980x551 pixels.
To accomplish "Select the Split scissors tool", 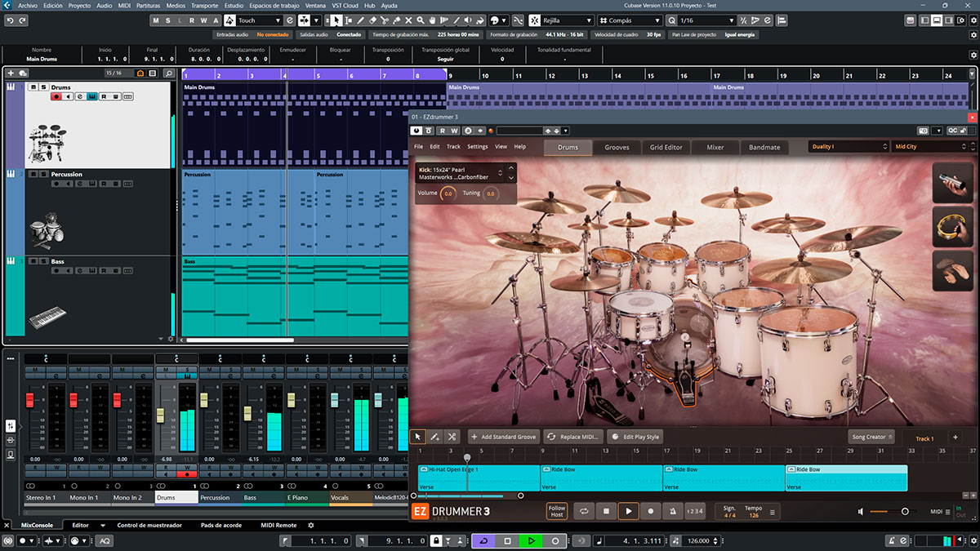I will point(384,20).
